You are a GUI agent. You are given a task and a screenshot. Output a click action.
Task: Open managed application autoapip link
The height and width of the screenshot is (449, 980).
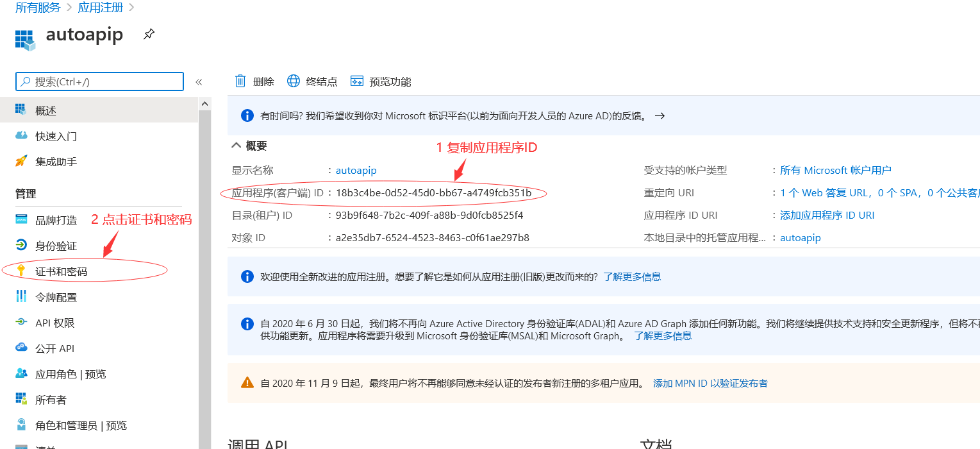[800, 237]
